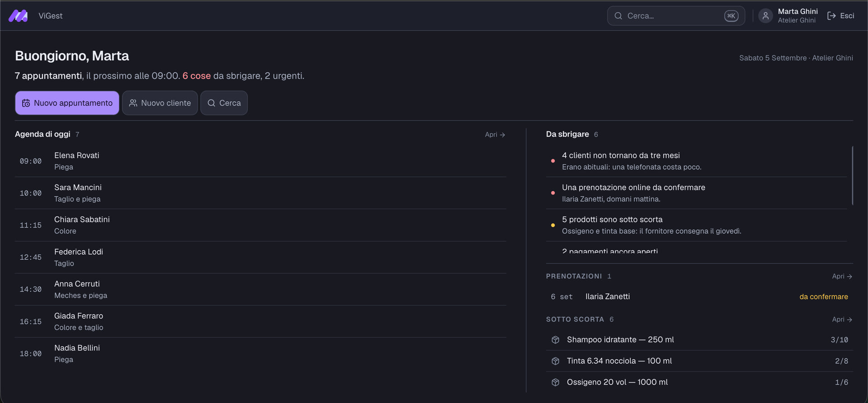
Task: Open the 09:00 Elena Rovati appointment
Action: tap(260, 161)
